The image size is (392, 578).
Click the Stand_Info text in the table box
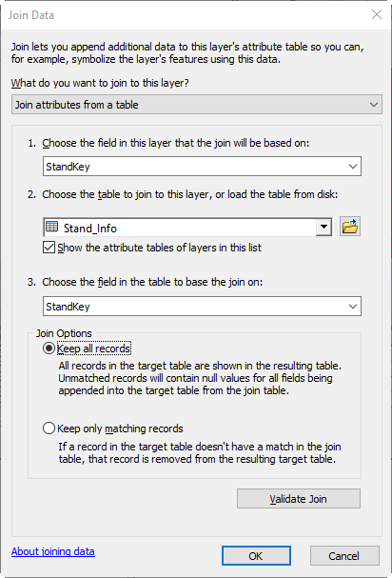tap(90, 229)
